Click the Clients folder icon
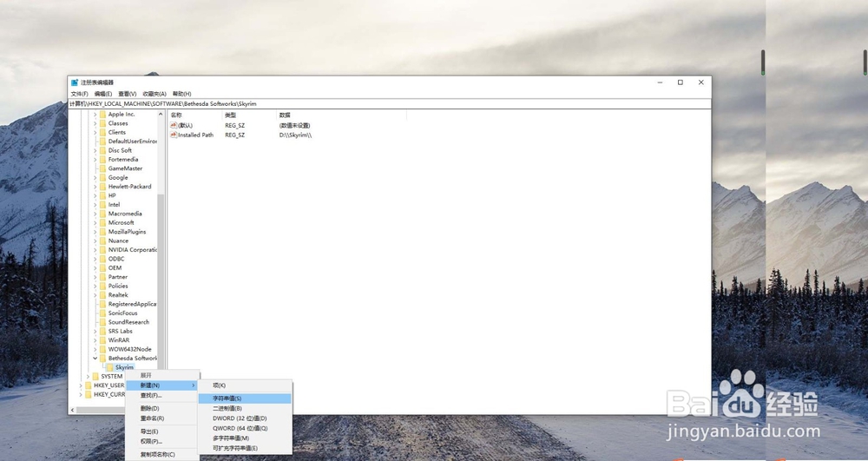Screen dimensions: 868x461 tap(103, 132)
